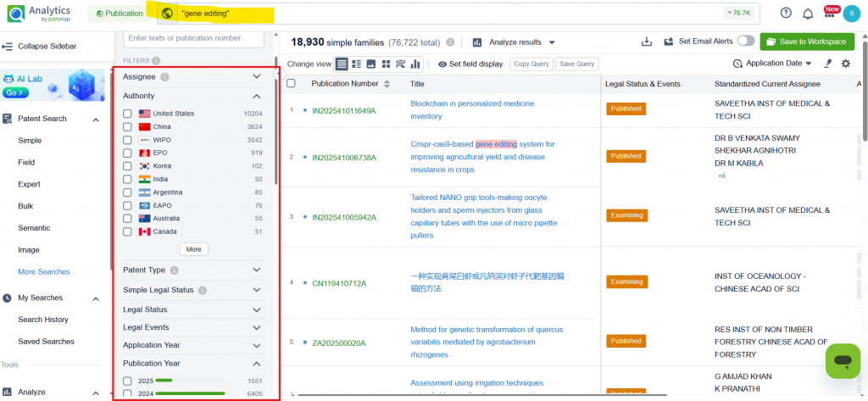Expand the Application Year filter
The image size is (868, 401).
(x=256, y=346)
